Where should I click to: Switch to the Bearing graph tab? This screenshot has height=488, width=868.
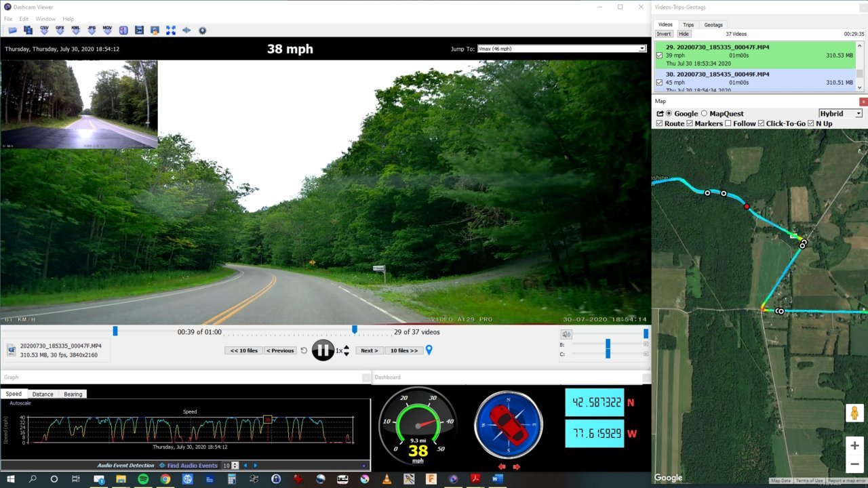click(x=73, y=394)
